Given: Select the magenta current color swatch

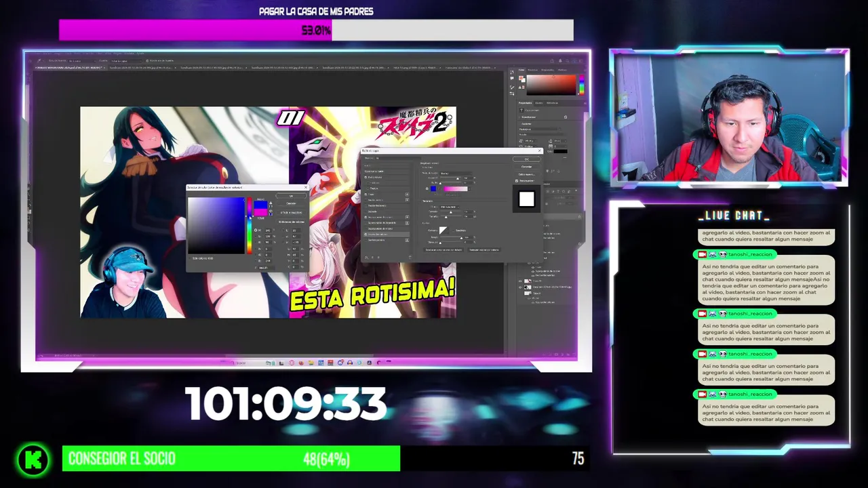Looking at the screenshot, I should tap(260, 213).
